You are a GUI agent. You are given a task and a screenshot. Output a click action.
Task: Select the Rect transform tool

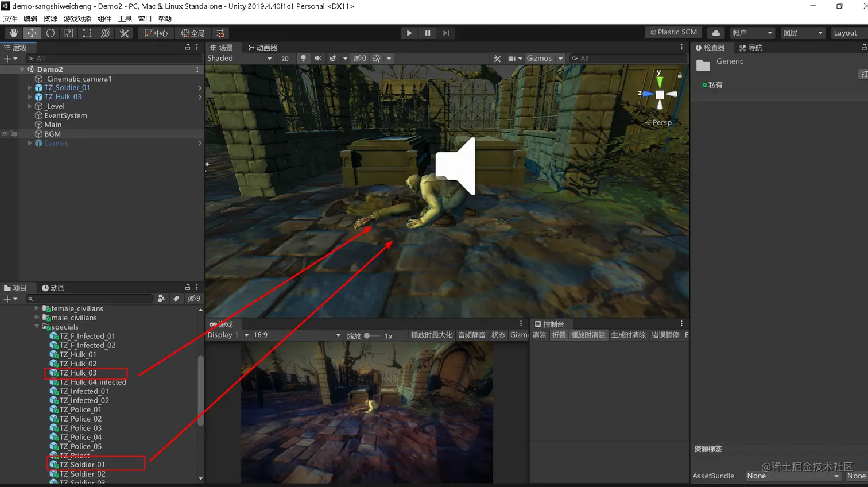click(x=87, y=33)
